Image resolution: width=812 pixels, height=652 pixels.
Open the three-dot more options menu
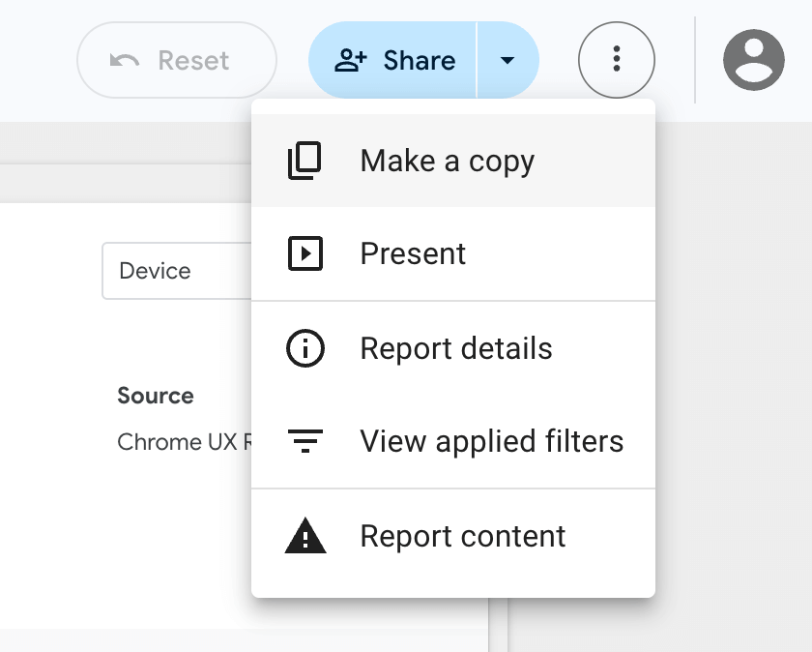coord(617,60)
